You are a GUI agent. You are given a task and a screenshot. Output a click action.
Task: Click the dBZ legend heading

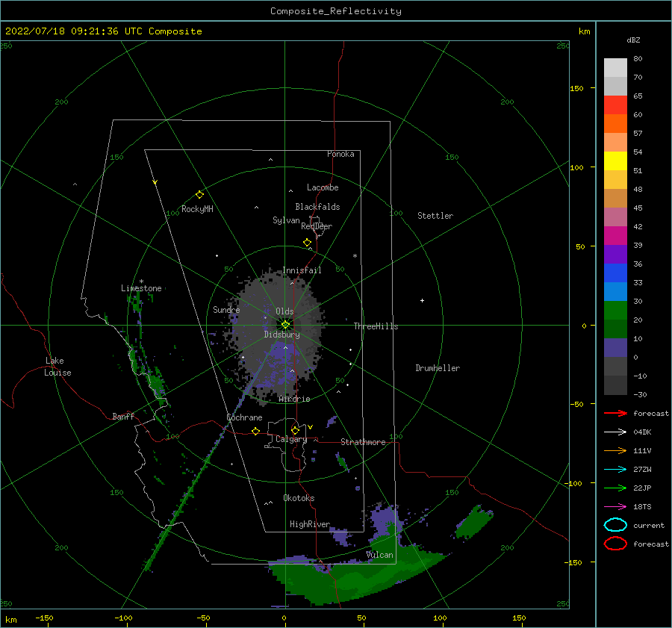point(633,40)
